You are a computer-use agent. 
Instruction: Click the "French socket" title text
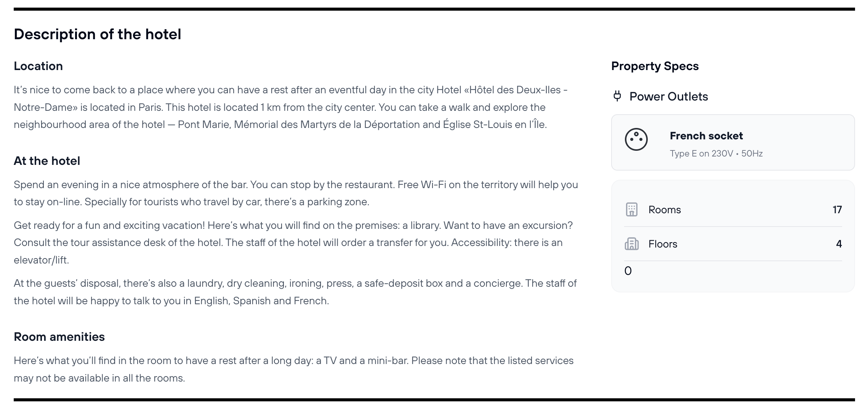click(x=706, y=136)
